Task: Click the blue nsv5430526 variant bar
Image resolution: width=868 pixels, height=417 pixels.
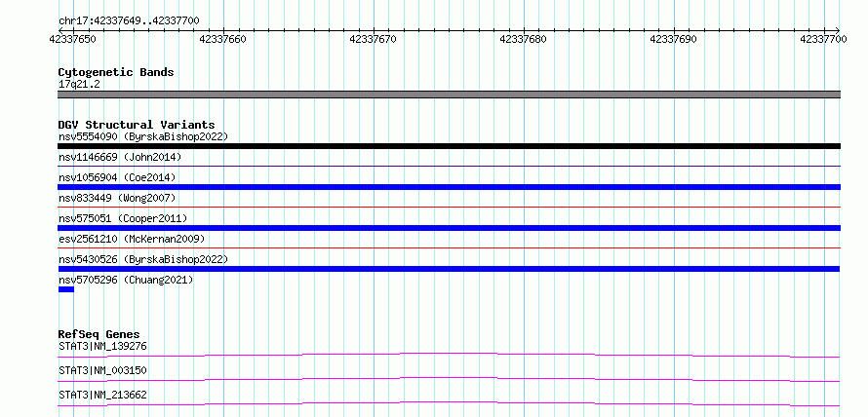Action: [449, 269]
